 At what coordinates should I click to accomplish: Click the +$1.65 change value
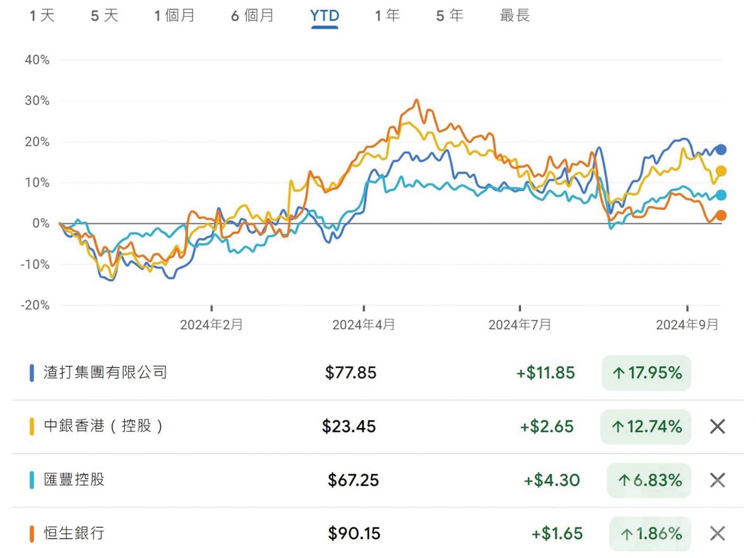point(557,534)
